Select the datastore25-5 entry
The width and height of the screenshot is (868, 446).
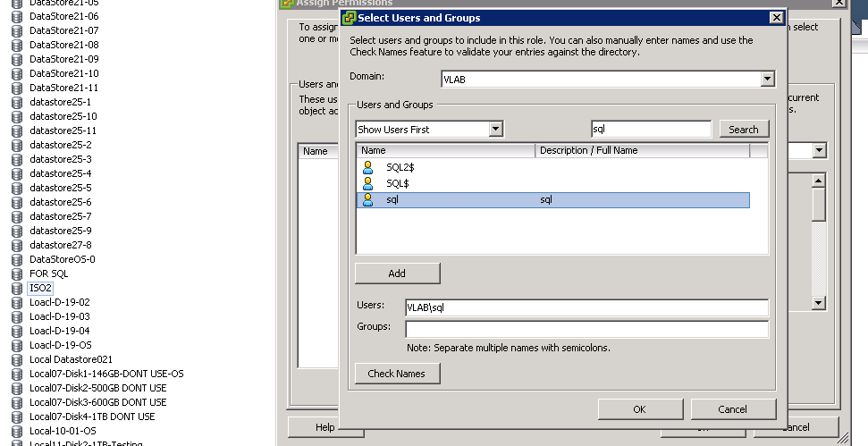pyautogui.click(x=60, y=188)
